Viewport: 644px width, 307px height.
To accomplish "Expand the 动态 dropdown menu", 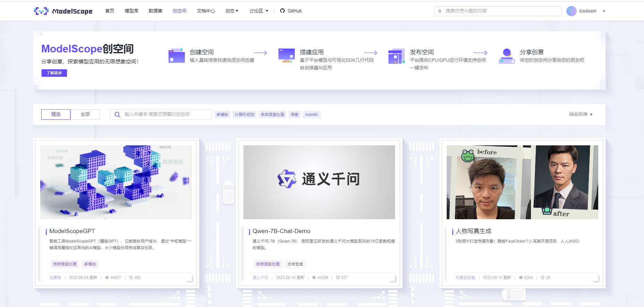I will pyautogui.click(x=232, y=11).
